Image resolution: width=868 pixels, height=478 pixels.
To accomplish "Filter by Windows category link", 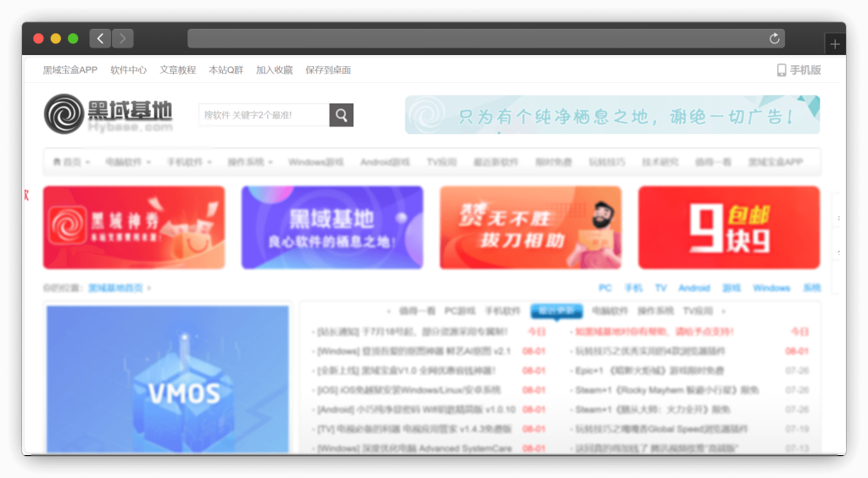I will (771, 287).
